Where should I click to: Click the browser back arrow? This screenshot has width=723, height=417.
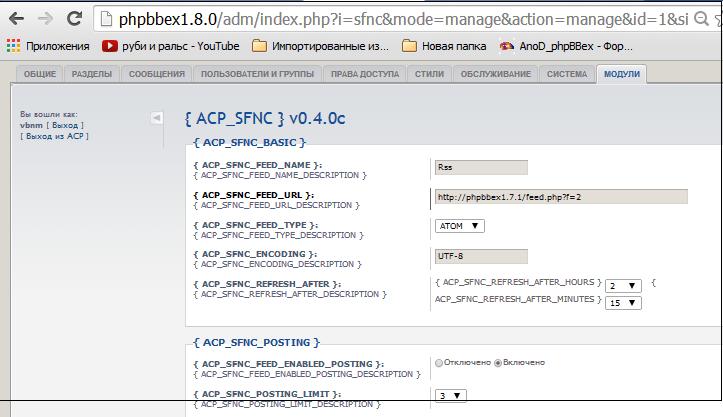pyautogui.click(x=17, y=18)
